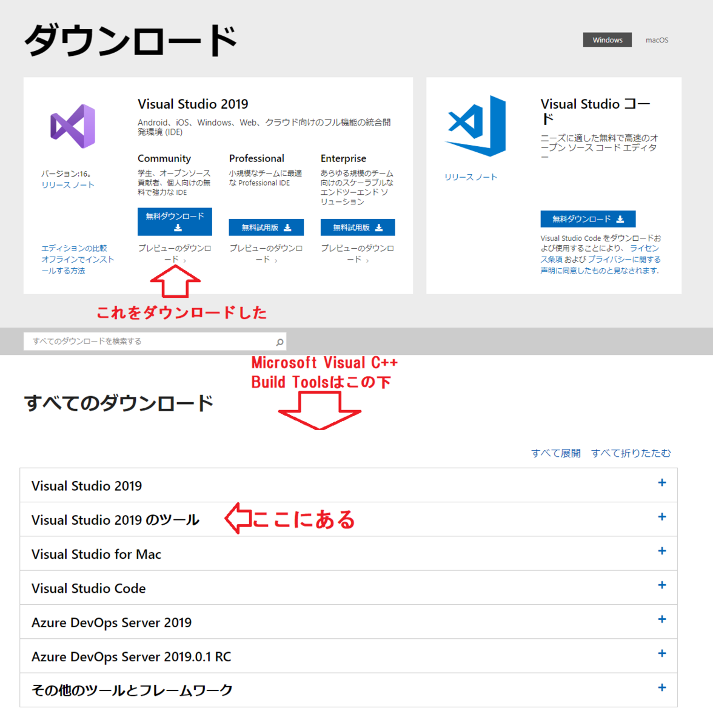Open Professional プレビューのダウンロード link
Viewport: 713px width, 728px height.
coord(266,254)
